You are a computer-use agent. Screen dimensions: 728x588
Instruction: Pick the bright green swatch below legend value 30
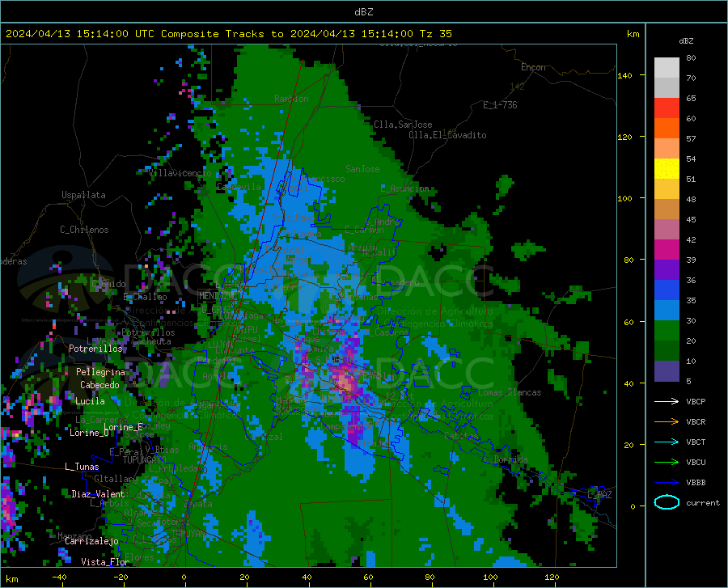click(x=667, y=331)
